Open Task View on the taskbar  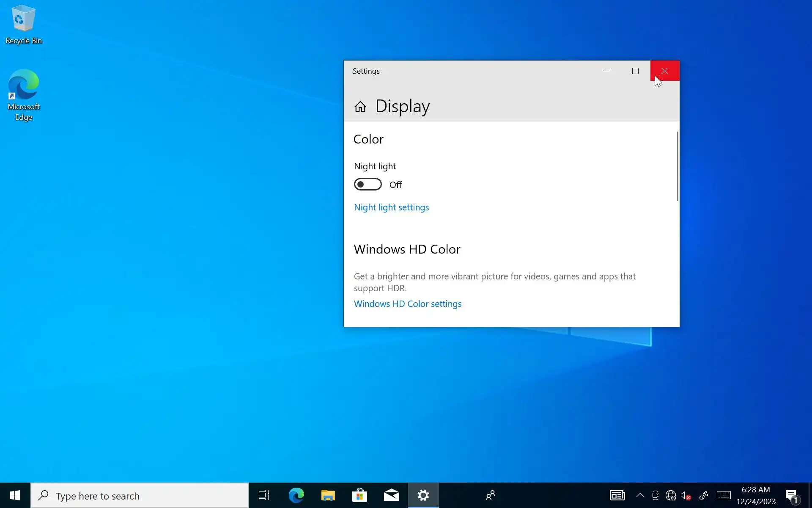(x=264, y=495)
